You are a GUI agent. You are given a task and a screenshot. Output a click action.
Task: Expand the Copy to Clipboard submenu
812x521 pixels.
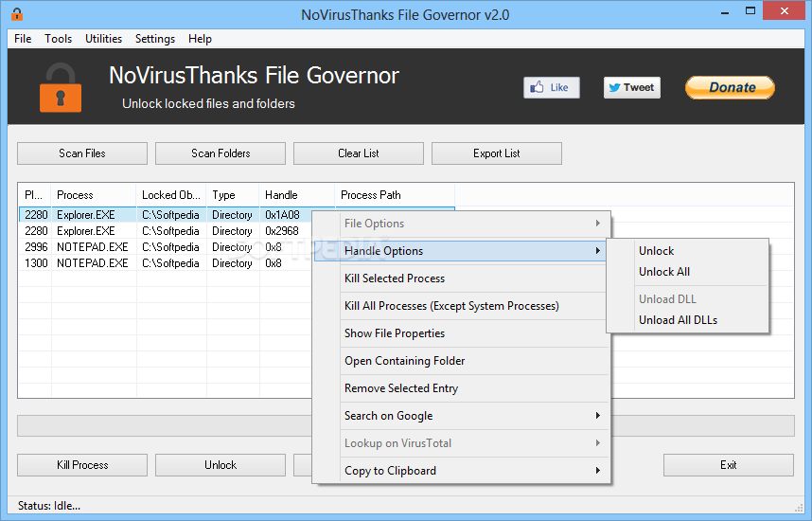point(462,471)
